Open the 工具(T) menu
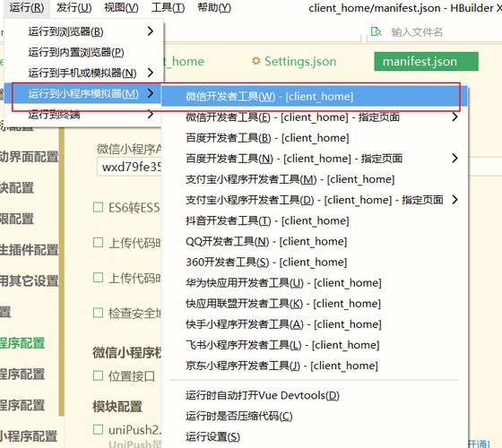 pyautogui.click(x=169, y=7)
